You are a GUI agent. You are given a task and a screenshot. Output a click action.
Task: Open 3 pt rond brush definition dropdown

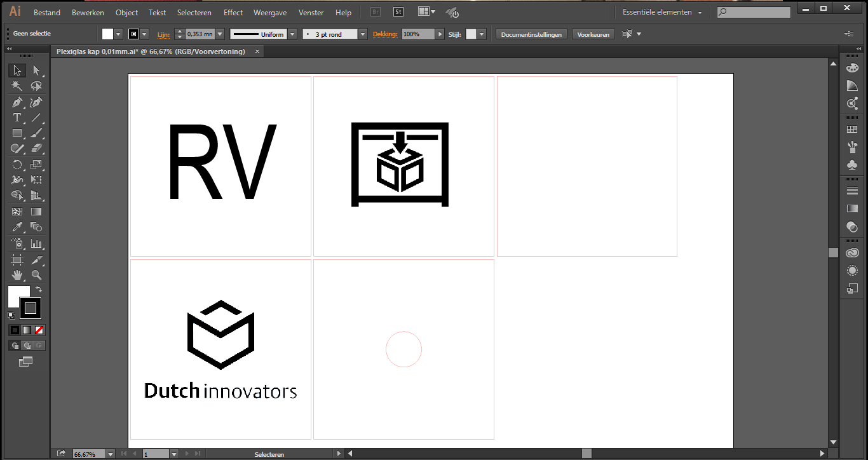tap(363, 34)
